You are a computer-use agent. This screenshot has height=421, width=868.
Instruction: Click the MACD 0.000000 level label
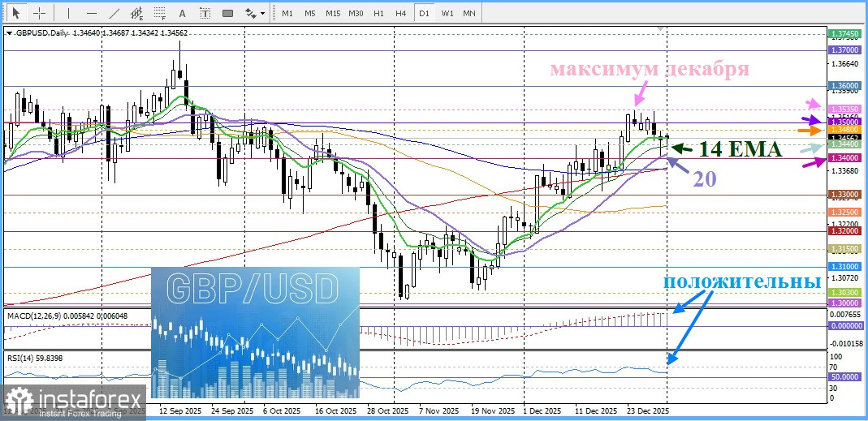click(844, 326)
